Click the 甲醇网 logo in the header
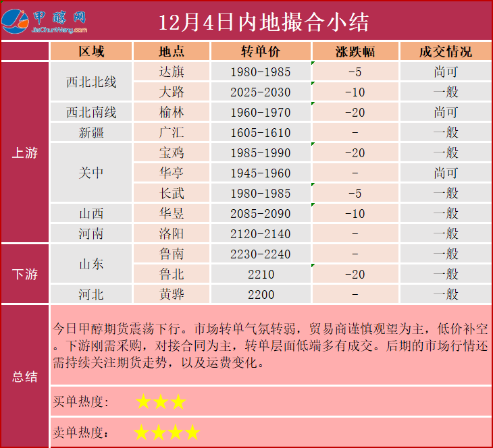 pos(47,17)
